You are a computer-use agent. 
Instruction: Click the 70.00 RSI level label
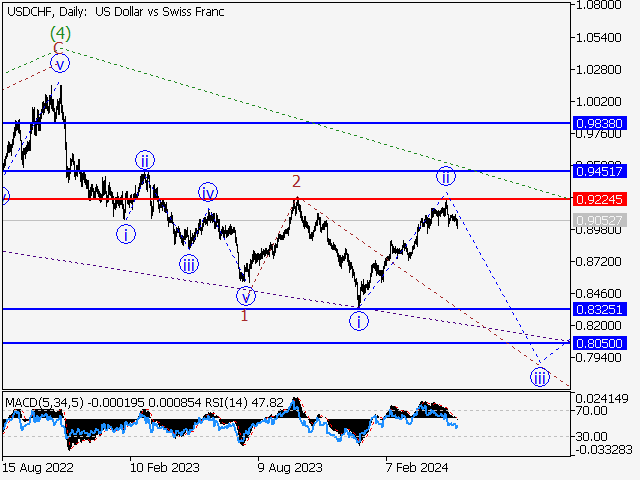[591, 411]
